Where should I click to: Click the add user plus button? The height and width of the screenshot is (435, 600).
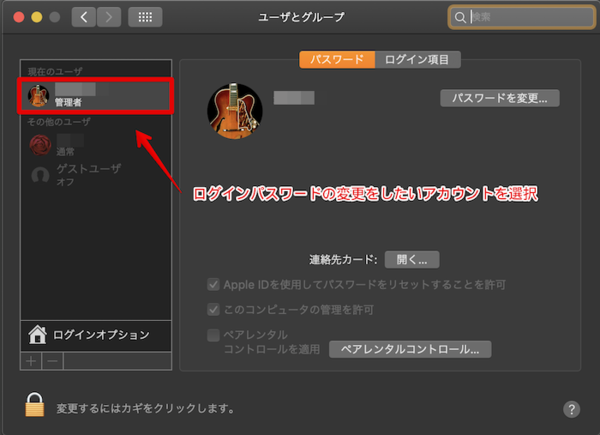(x=31, y=361)
